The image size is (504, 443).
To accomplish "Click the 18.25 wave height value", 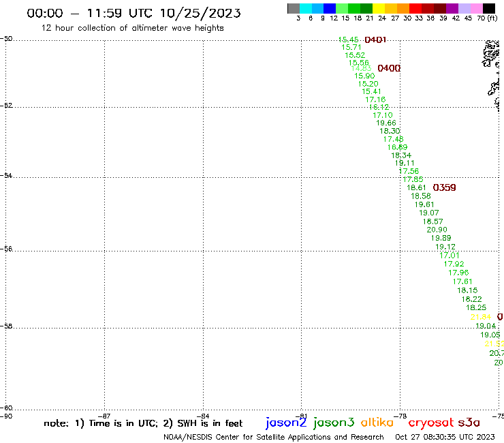I will point(476,307).
